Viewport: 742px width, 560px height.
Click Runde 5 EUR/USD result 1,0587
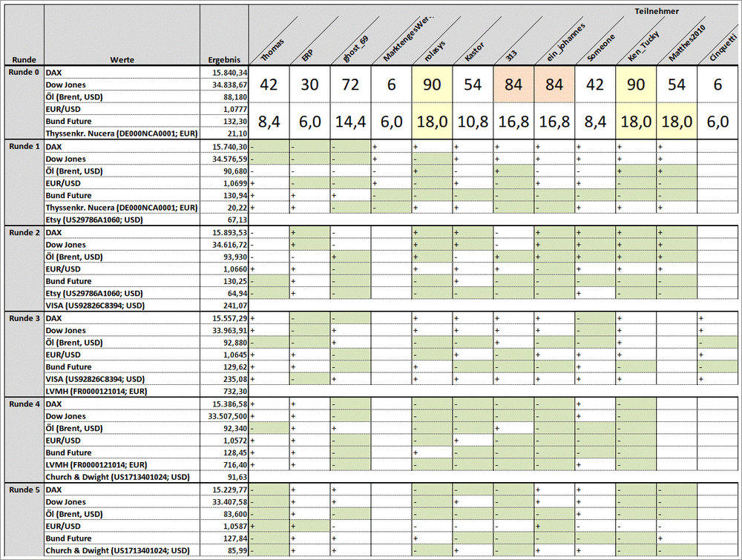click(x=224, y=527)
